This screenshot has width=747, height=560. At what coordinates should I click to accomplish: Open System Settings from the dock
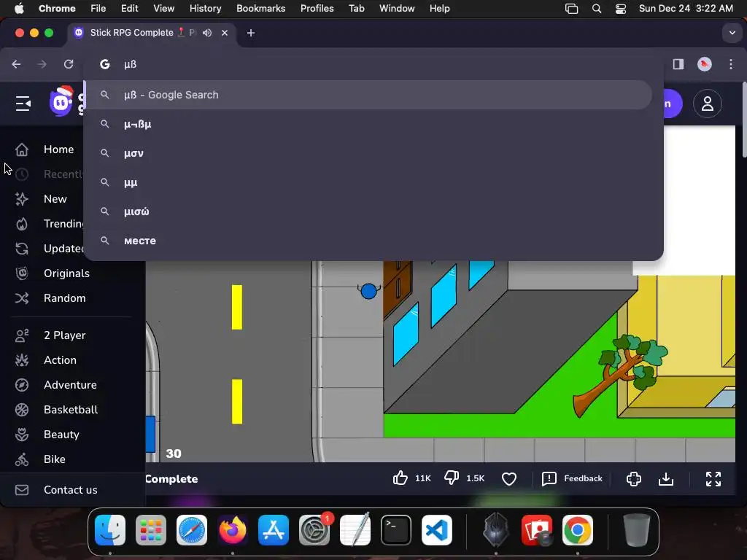point(314,530)
